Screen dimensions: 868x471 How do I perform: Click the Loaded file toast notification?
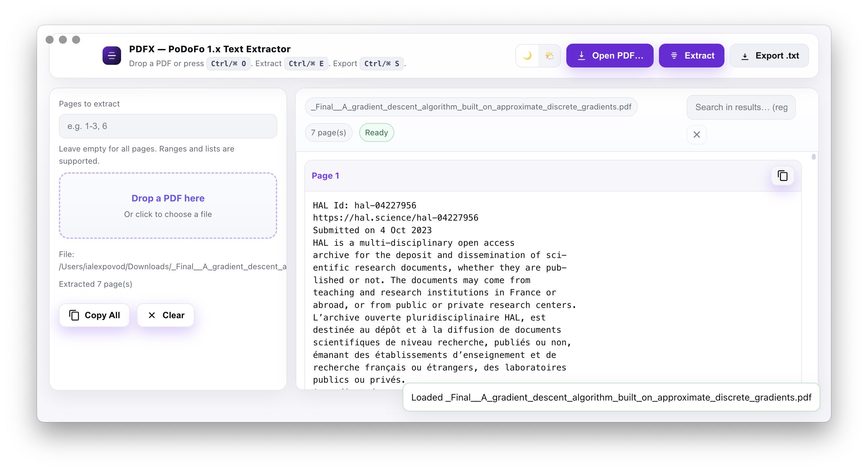pyautogui.click(x=611, y=397)
